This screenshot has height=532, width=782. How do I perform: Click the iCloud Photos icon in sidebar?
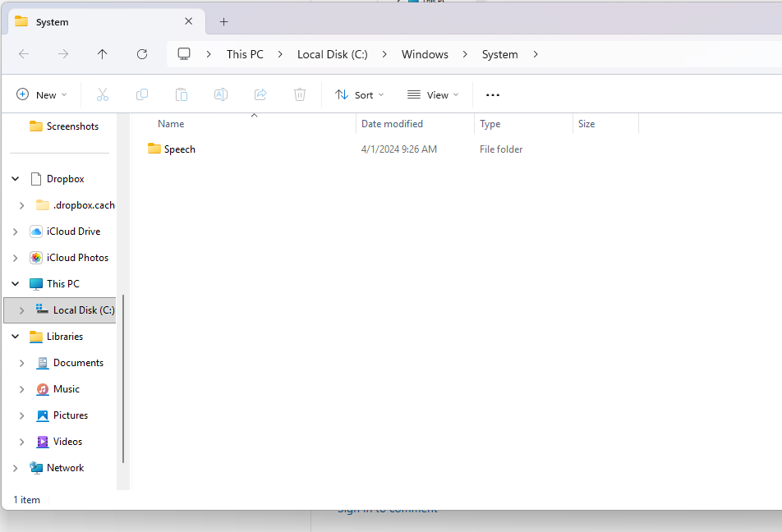pyautogui.click(x=36, y=258)
